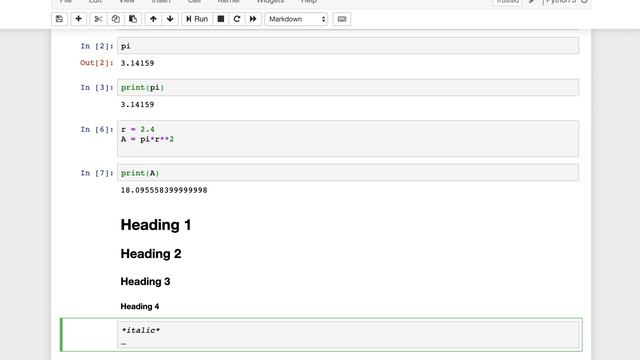Click the A = pi*r**2 code line

[x=147, y=139]
